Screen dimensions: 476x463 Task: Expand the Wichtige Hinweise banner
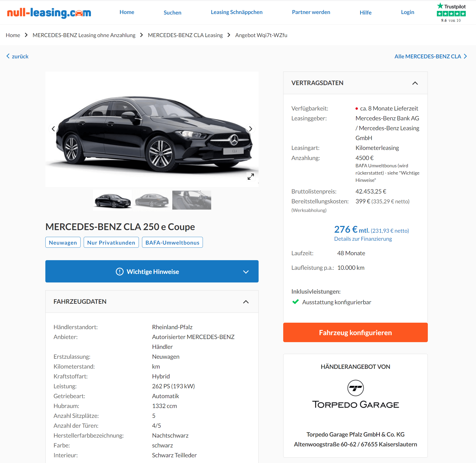152,271
